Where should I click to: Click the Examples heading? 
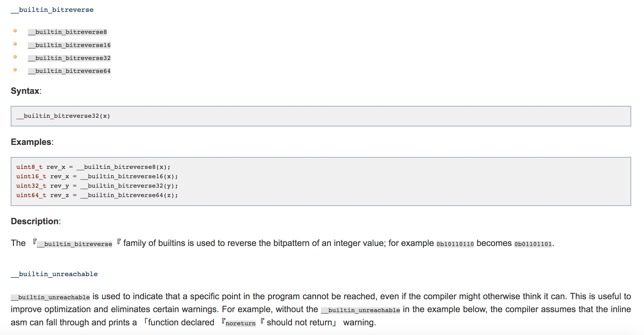click(32, 142)
